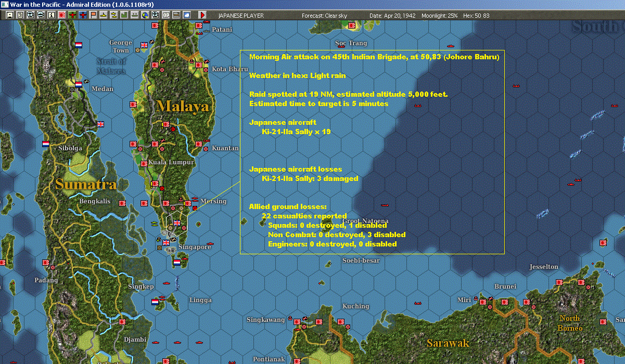Viewport: 625px width, 364px height.
Task: Click the 'JAPANESE PLAYER' status text
Action: pyautogui.click(x=241, y=16)
